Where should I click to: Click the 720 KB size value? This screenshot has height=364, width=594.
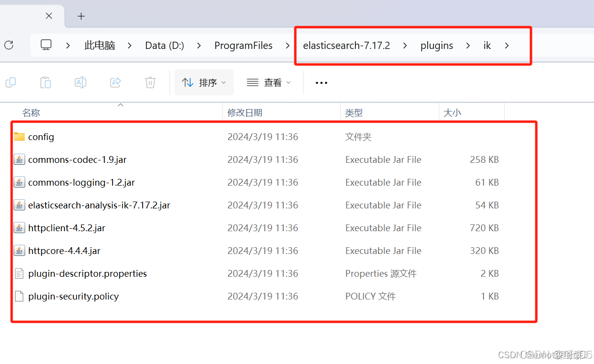[x=484, y=228]
